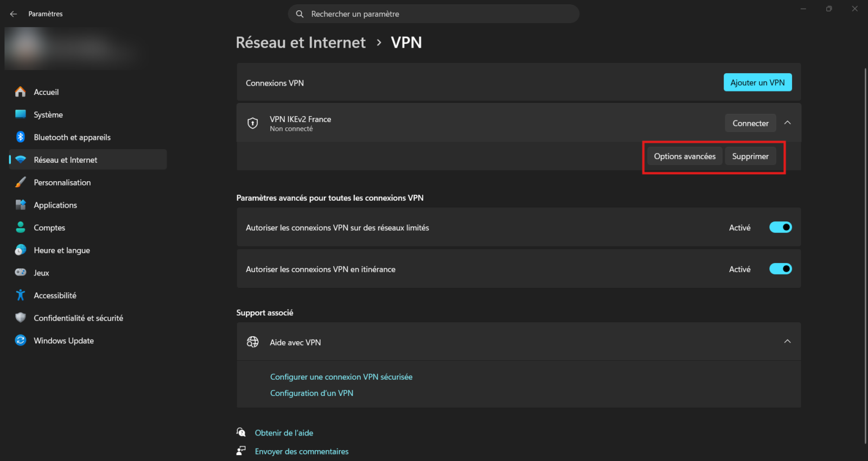Collapse the Aide avec VPN section
Image resolution: width=868 pixels, height=461 pixels.
point(788,342)
